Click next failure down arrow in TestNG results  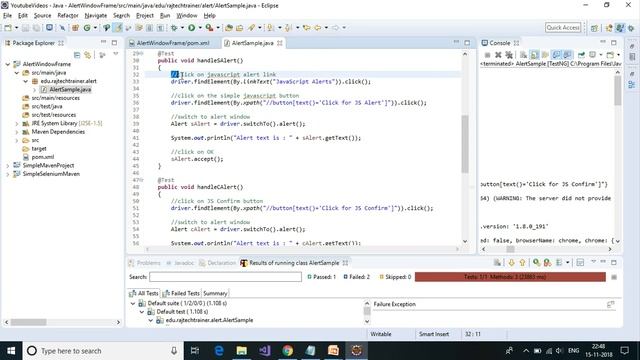pyautogui.click(x=511, y=263)
